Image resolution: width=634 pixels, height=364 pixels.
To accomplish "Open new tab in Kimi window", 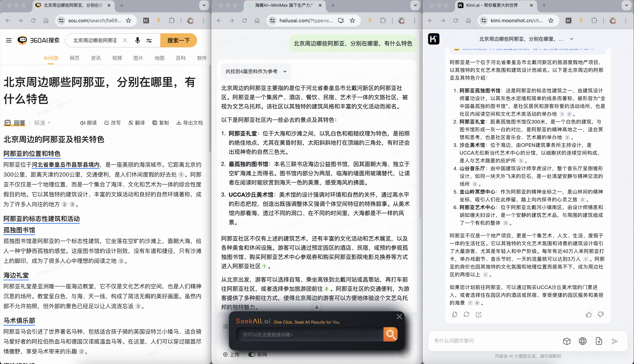I will 544,5.
